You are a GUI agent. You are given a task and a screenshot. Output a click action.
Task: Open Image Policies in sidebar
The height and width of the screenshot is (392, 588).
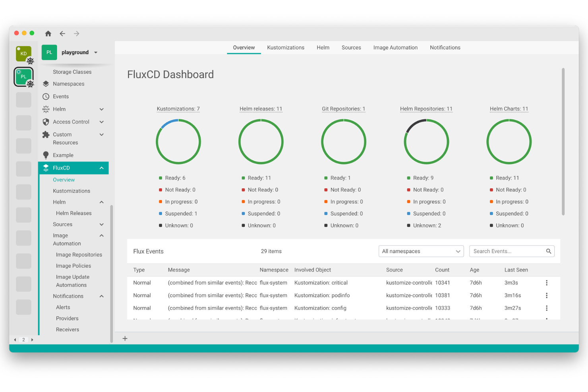coord(73,266)
